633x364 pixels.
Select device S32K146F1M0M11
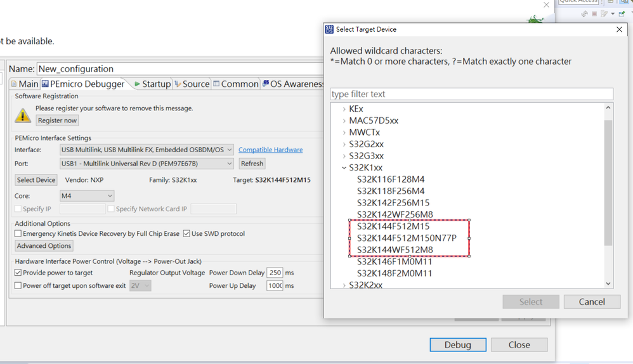pos(394,261)
